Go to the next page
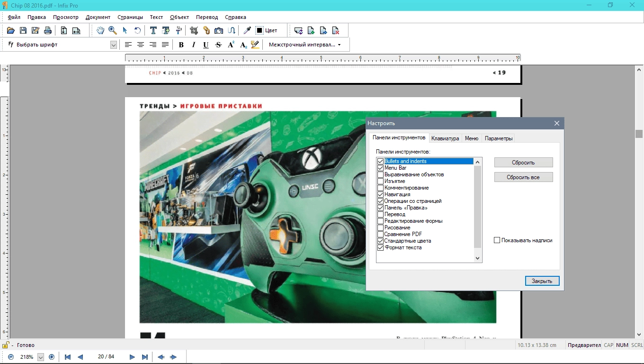 132,357
